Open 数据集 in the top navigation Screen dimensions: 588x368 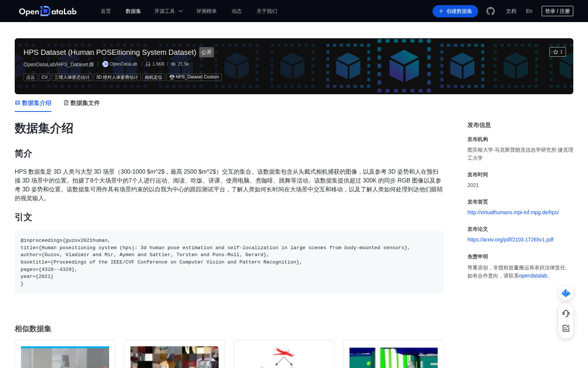point(133,11)
